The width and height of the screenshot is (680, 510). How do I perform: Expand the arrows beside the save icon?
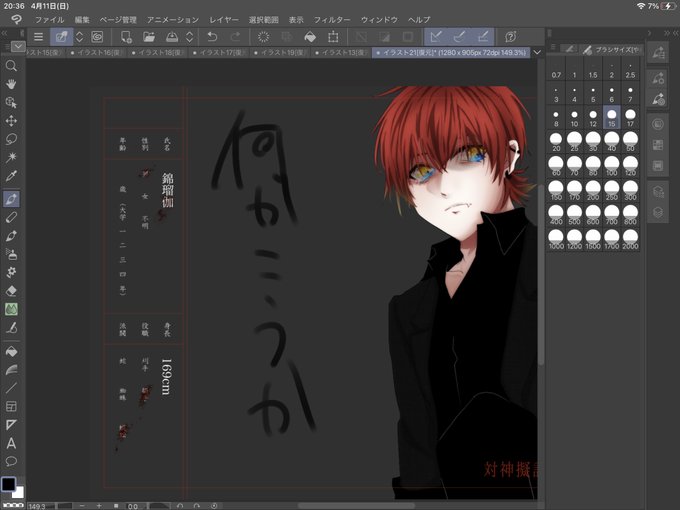pyautogui.click(x=190, y=37)
